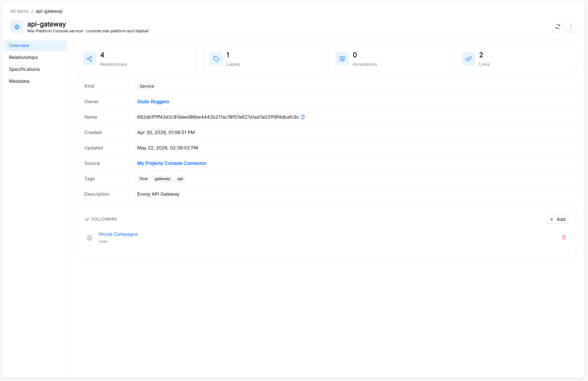Click the 4 Relationships count
This screenshot has width=588, height=381.
(x=102, y=55)
